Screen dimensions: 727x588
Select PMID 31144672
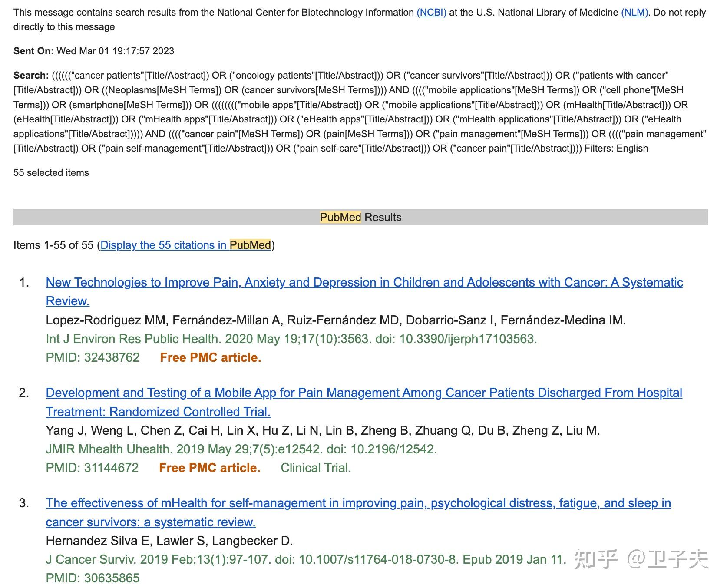pyautogui.click(x=93, y=468)
